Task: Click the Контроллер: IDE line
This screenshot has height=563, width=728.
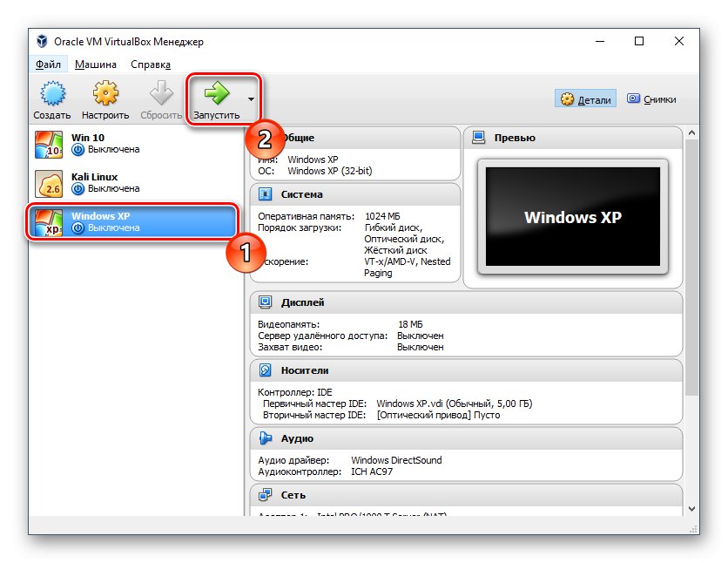Action: coord(295,392)
